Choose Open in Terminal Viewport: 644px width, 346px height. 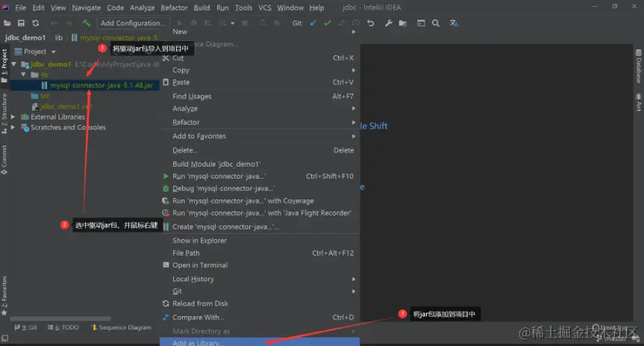[x=260, y=265]
